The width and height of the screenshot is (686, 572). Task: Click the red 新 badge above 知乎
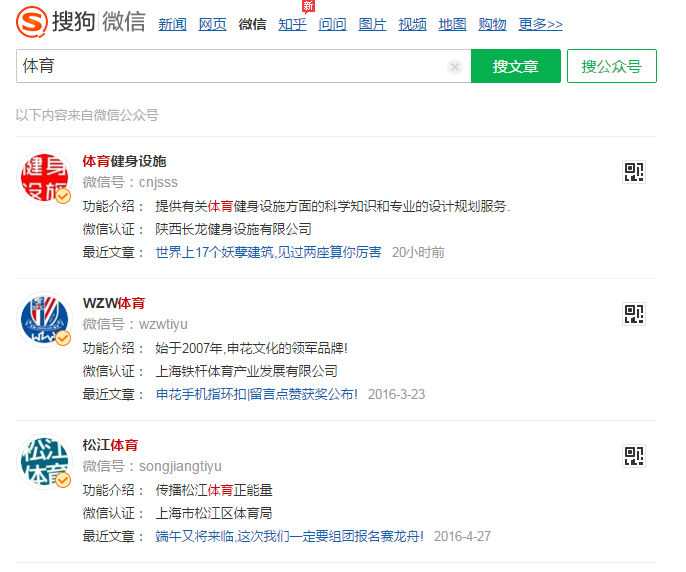[x=308, y=6]
